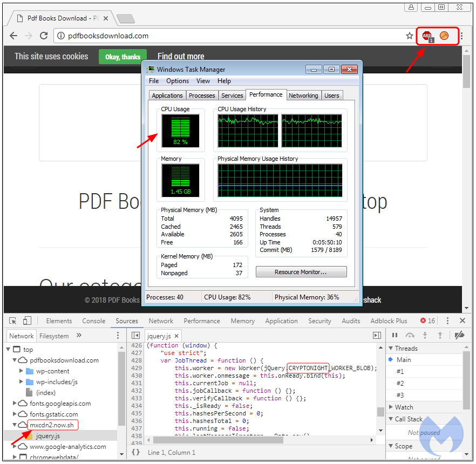Image resolution: width=476 pixels, height=464 pixels.
Task: Open the Adblock Plus DevTools tab
Action: pyautogui.click(x=389, y=321)
